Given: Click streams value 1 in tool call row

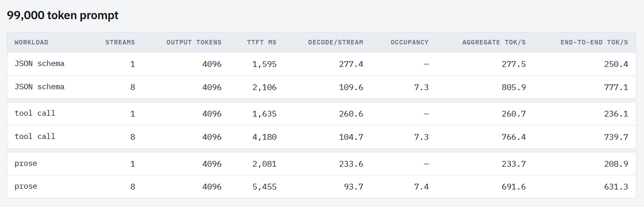Looking at the screenshot, I should 133,114.
